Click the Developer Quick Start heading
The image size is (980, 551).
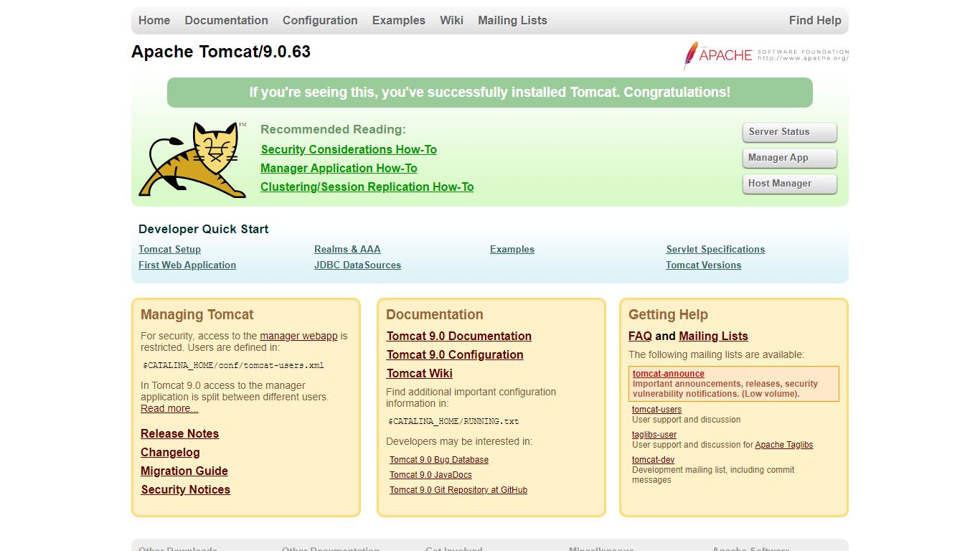204,229
